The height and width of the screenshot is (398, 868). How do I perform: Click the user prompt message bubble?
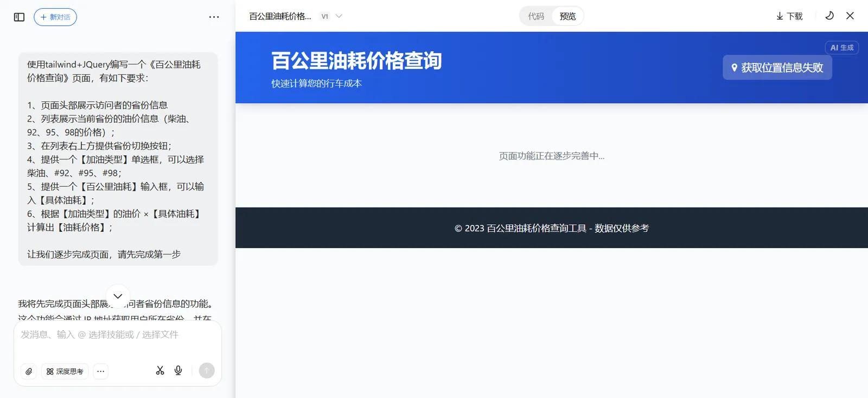pos(118,159)
